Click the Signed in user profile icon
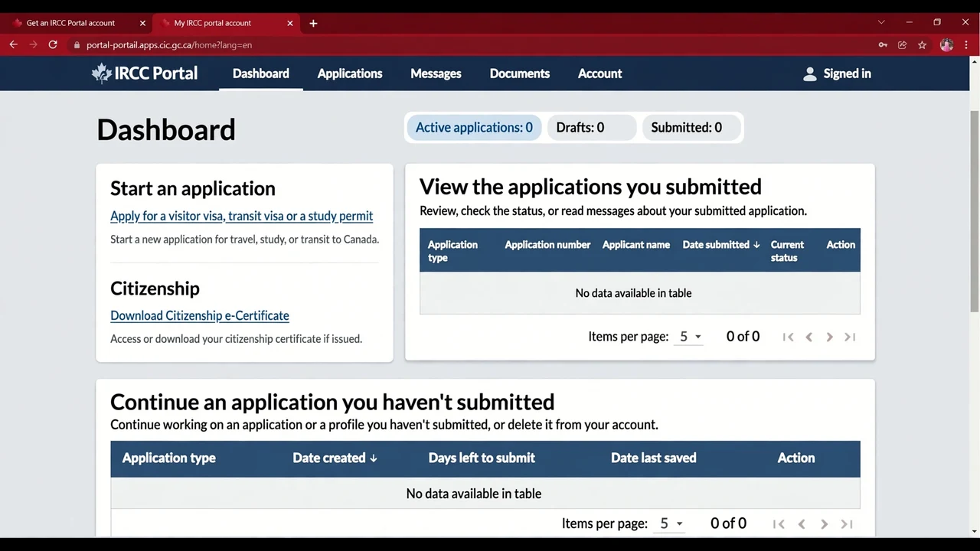The height and width of the screenshot is (551, 980). [809, 74]
